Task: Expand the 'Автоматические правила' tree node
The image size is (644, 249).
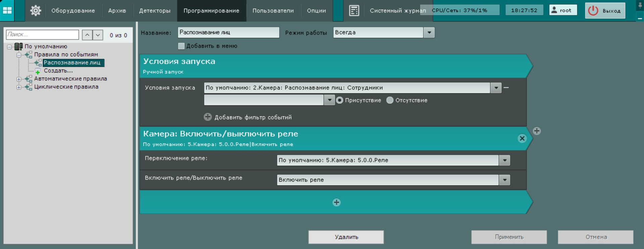Action: click(x=19, y=79)
